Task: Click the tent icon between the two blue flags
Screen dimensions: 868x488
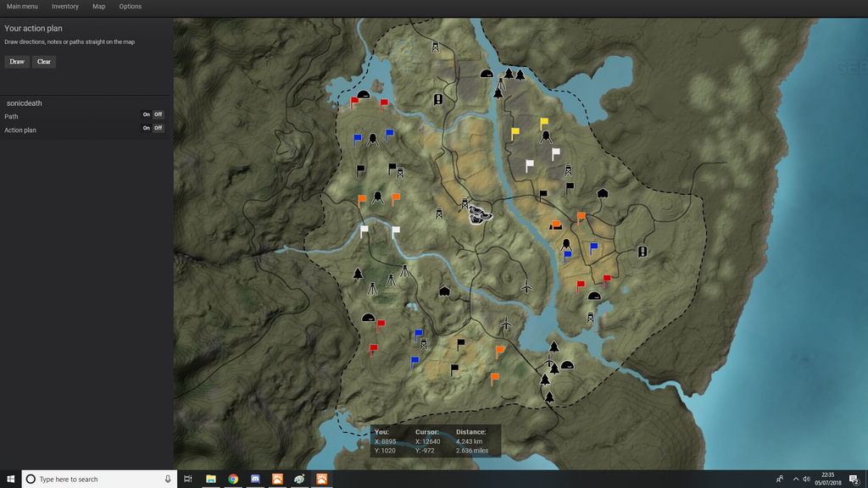Action: pyautogui.click(x=373, y=140)
